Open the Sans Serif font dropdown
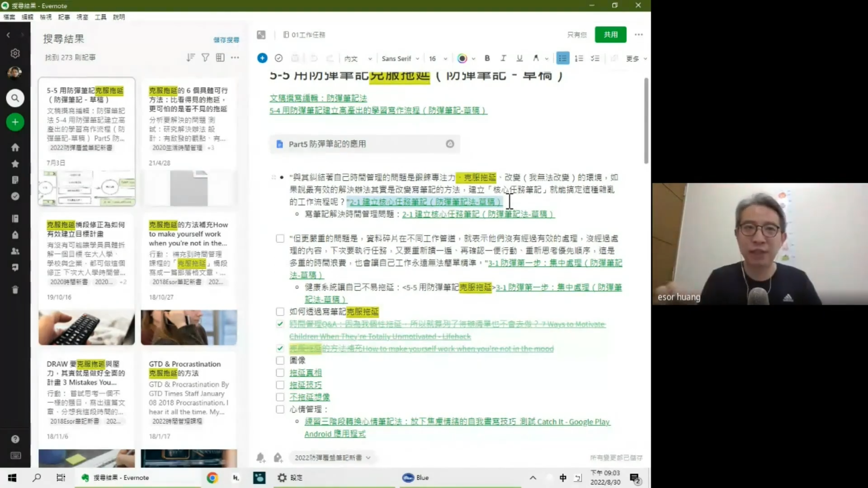The image size is (868, 488). [x=400, y=59]
